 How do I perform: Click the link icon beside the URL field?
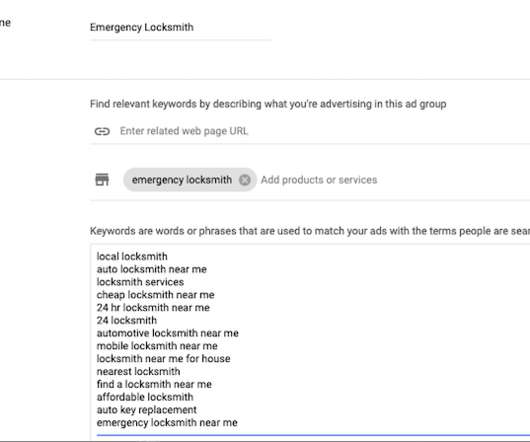pyautogui.click(x=102, y=131)
